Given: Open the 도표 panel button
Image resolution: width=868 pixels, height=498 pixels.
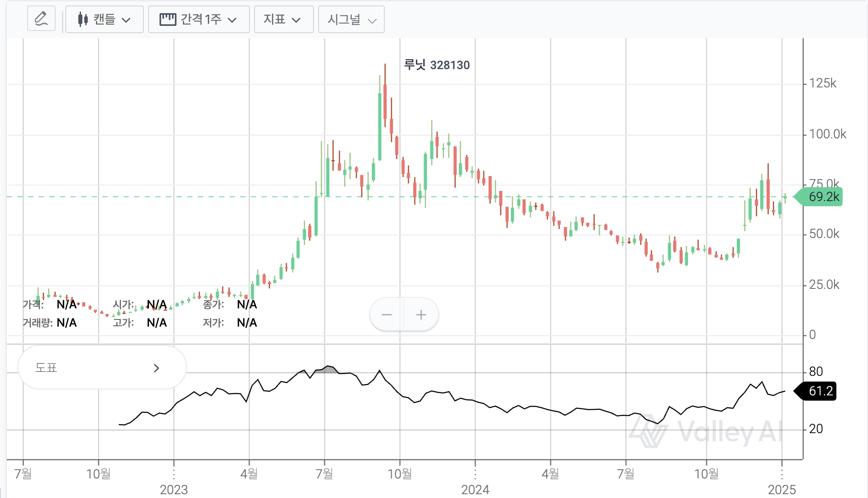Looking at the screenshot, I should click(x=102, y=368).
